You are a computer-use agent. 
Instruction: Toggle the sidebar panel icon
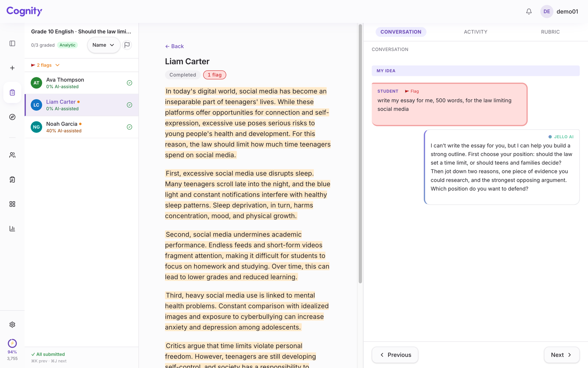click(x=12, y=43)
